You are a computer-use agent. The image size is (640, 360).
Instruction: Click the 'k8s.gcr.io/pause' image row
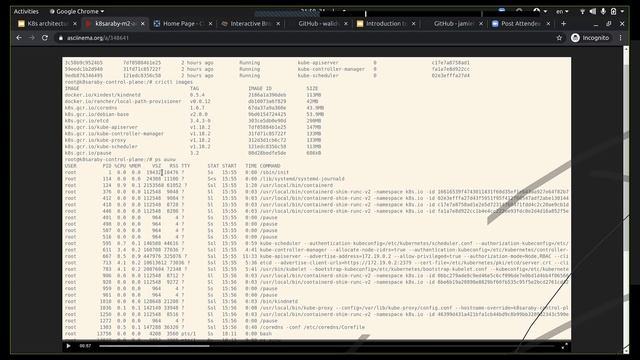pyautogui.click(x=193, y=153)
